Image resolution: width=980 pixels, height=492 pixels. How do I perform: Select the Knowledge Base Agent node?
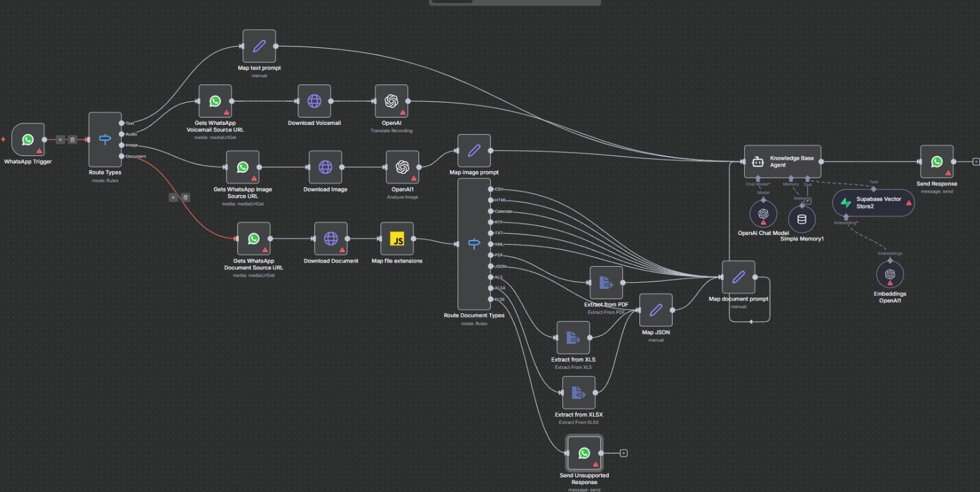(x=783, y=162)
